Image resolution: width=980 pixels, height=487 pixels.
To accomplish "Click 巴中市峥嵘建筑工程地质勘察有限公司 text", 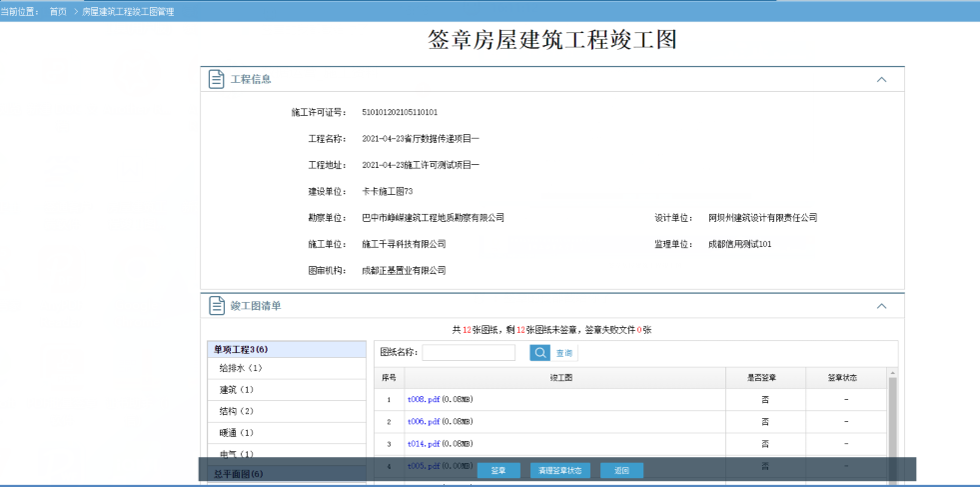I will click(434, 218).
